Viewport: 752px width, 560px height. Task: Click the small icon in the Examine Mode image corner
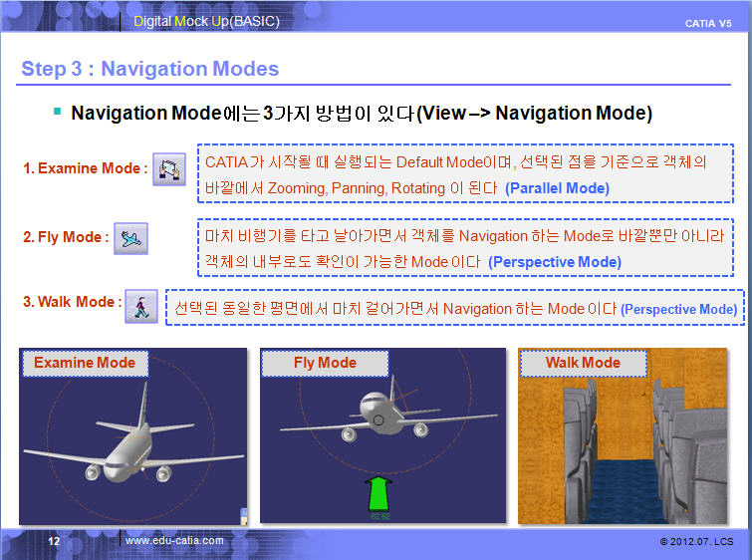243,515
